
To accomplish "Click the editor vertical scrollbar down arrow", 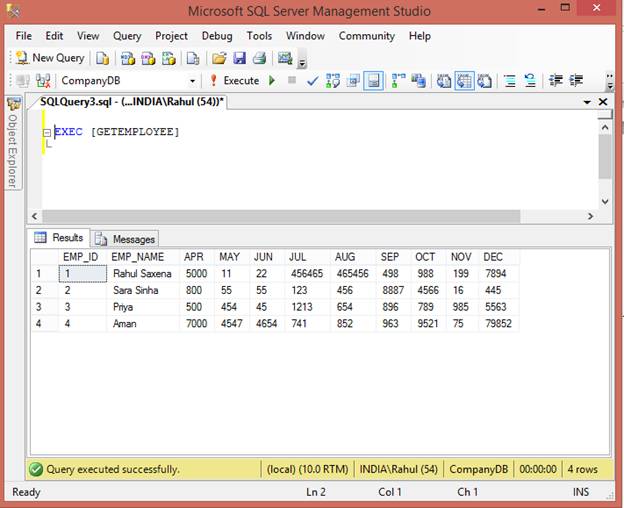I will point(605,202).
